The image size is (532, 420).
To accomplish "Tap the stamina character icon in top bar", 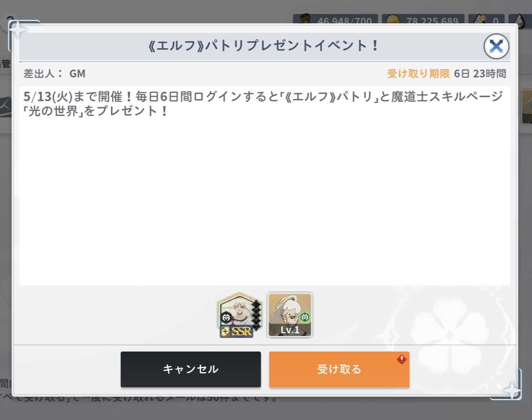I will point(304,19).
